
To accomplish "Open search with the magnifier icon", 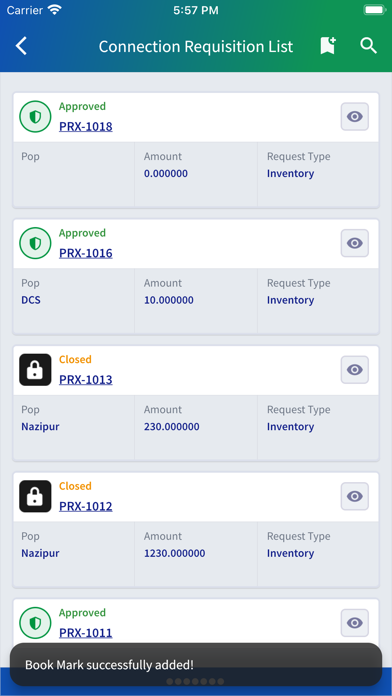I will [x=368, y=46].
